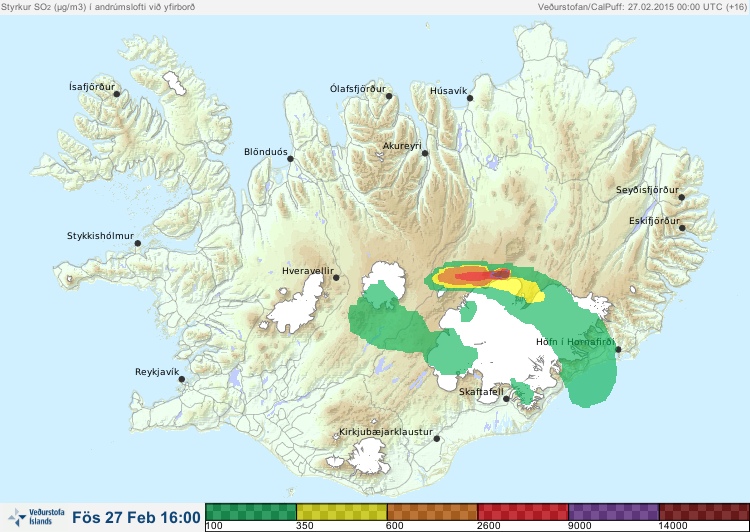This screenshot has height=532, width=750.
Task: Select the purple 9000 legend swatch
Action: [614, 512]
